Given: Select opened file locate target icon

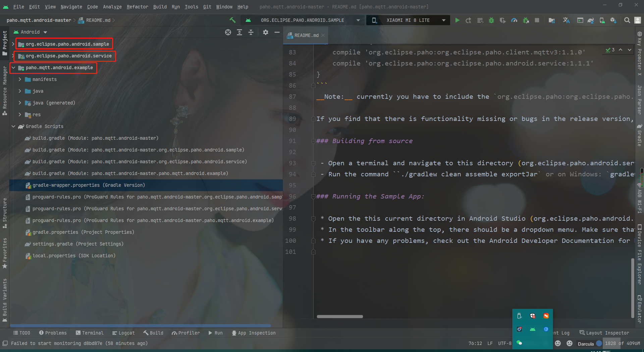Looking at the screenshot, I should [x=228, y=32].
